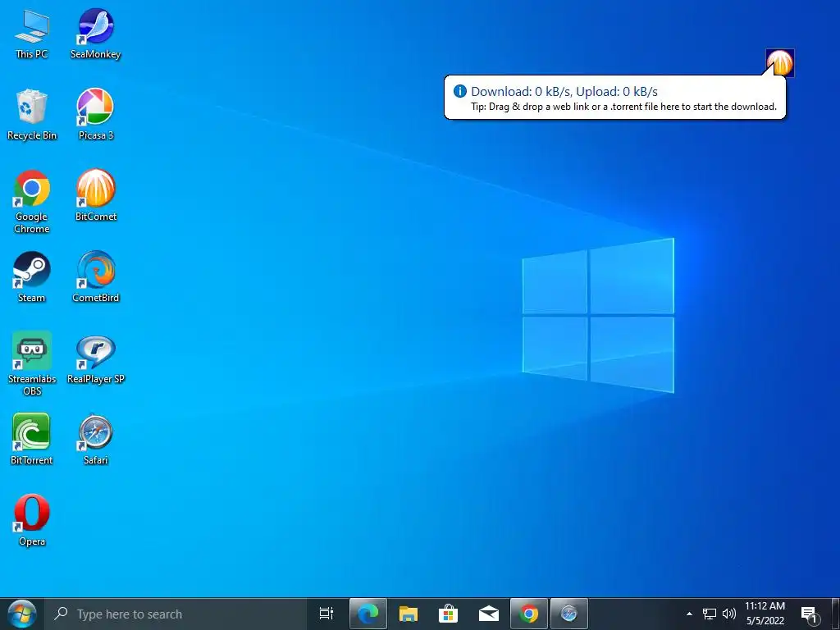Image resolution: width=840 pixels, height=630 pixels.
Task: Select the Google Chrome desktop shortcut
Action: [32, 202]
